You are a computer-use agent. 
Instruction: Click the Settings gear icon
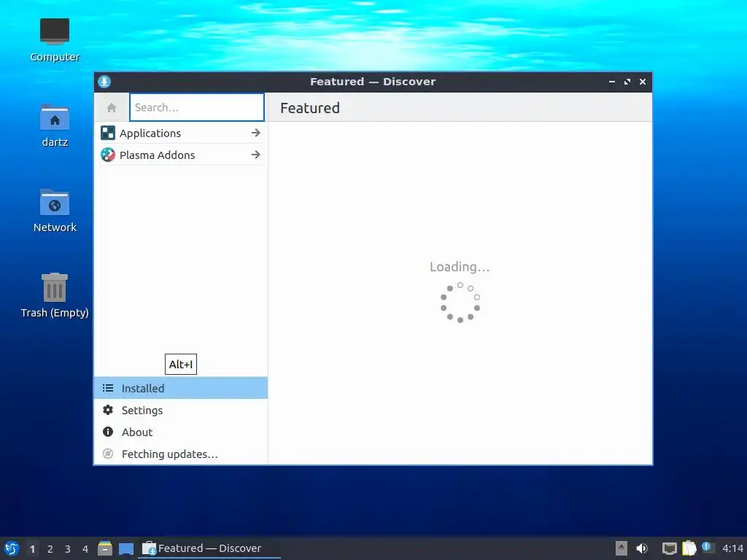108,410
